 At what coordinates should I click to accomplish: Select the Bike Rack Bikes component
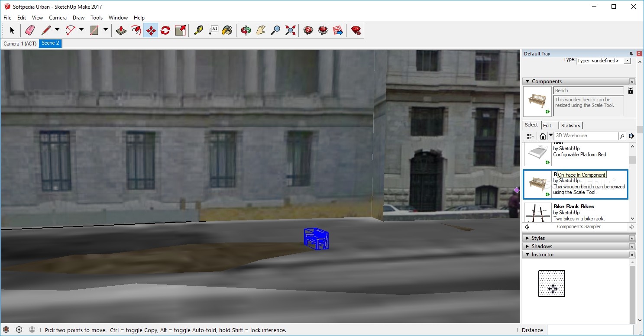[x=576, y=212]
